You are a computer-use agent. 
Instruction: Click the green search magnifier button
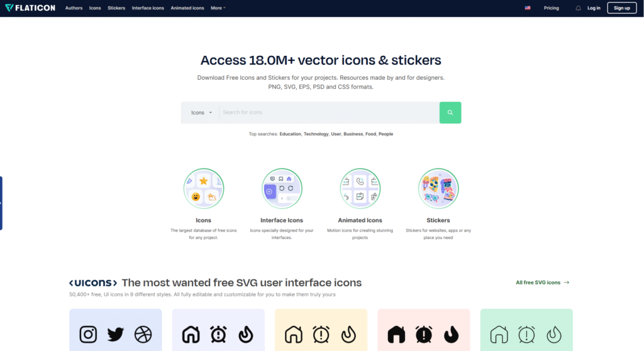(450, 113)
